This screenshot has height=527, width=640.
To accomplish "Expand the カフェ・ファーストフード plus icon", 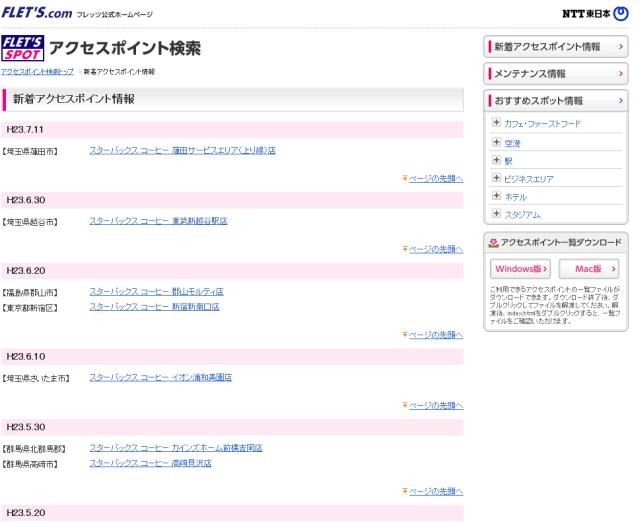I will (496, 122).
